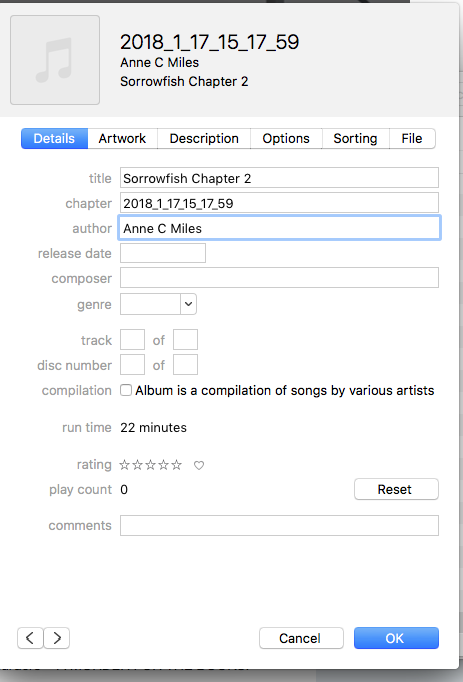Click the Cancel button
Screen dimensions: 463x682
point(301,638)
